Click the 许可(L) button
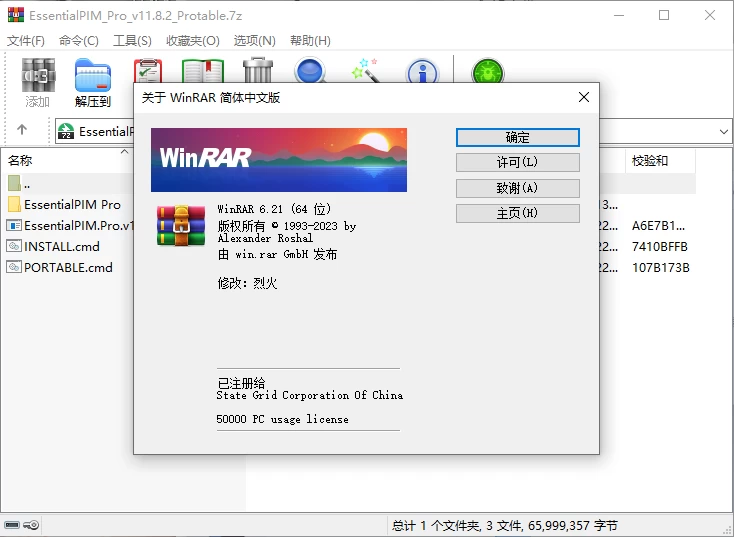Viewport: 734px width, 537px height. coord(518,162)
